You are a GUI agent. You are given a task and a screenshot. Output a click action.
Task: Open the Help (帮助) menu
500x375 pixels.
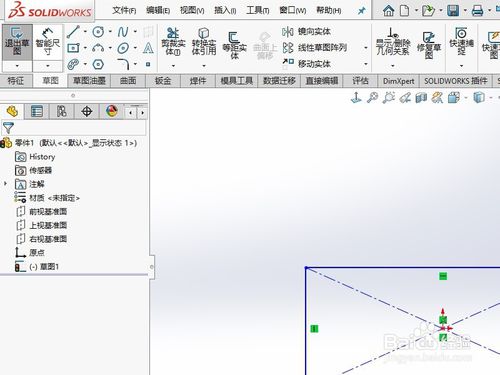pos(329,11)
